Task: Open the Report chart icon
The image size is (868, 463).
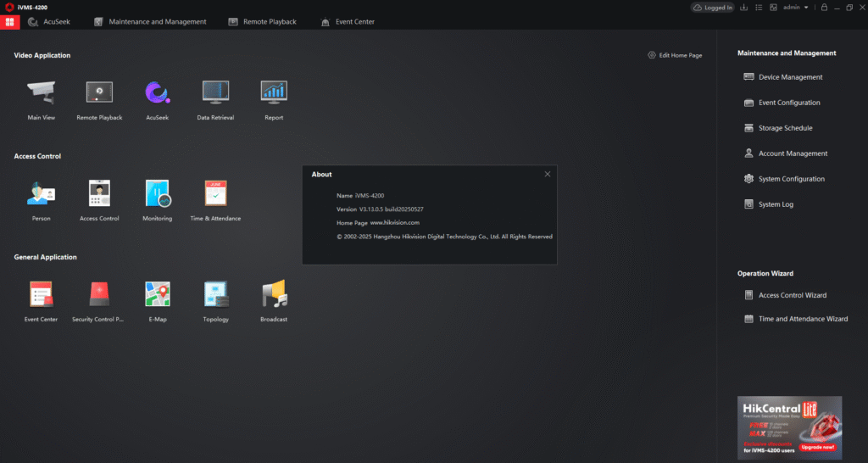Action: [x=274, y=92]
